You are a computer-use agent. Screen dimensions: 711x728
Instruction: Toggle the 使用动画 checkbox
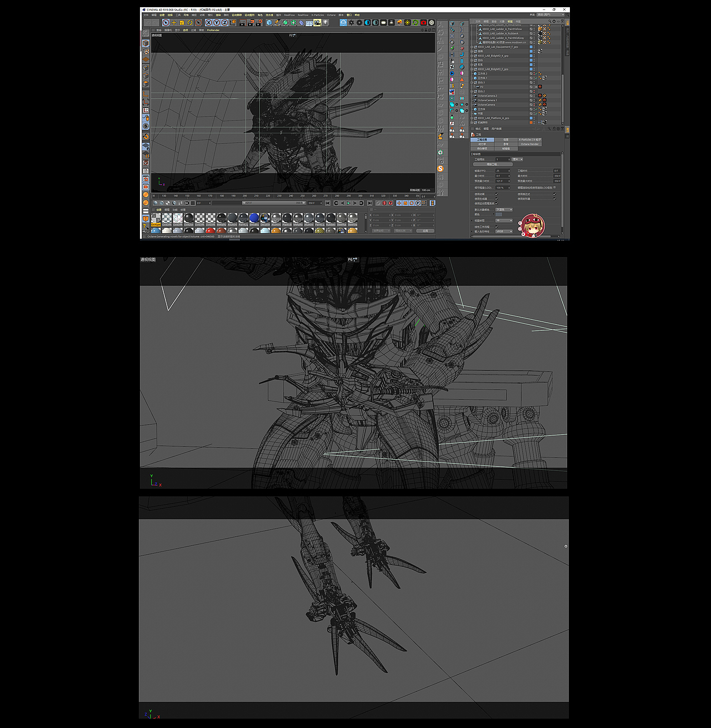coord(497,194)
